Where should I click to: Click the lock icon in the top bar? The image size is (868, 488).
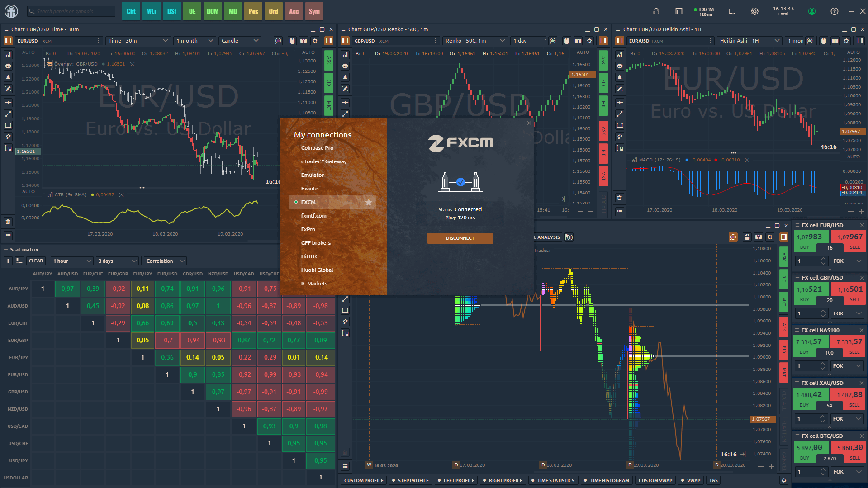click(656, 11)
